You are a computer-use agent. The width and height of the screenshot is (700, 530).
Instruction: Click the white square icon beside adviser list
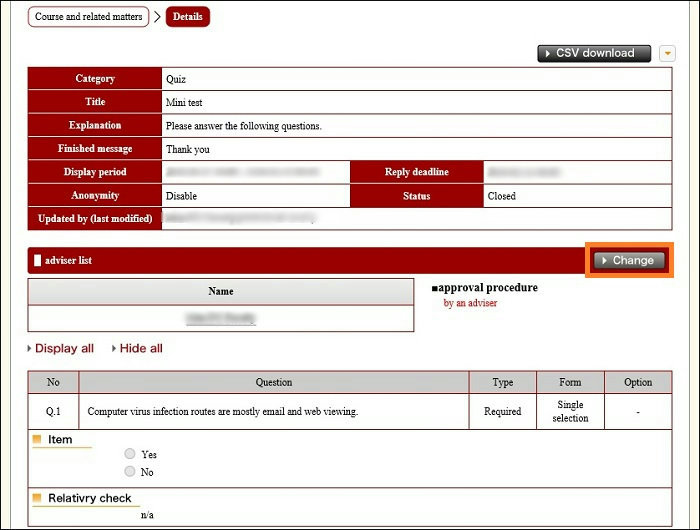click(x=38, y=260)
